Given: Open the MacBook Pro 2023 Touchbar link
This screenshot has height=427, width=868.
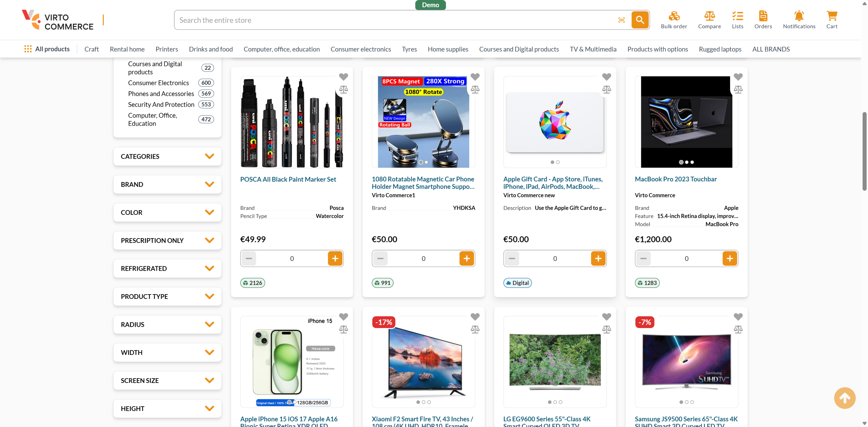Looking at the screenshot, I should (x=675, y=179).
